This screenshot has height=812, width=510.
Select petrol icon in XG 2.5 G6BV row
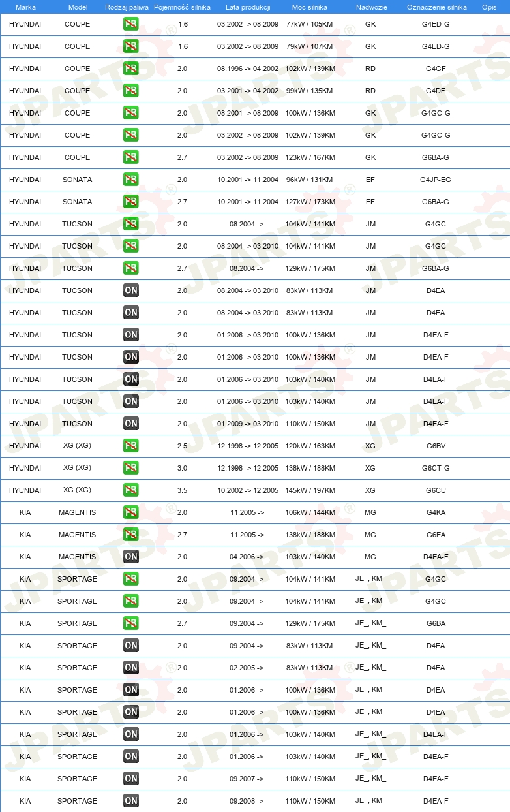click(x=131, y=446)
